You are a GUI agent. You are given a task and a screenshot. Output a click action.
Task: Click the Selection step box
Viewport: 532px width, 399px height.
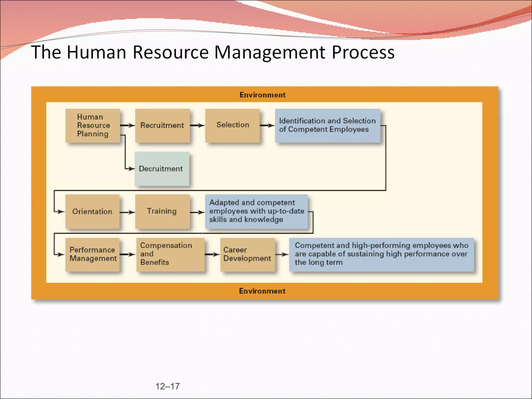(x=232, y=125)
